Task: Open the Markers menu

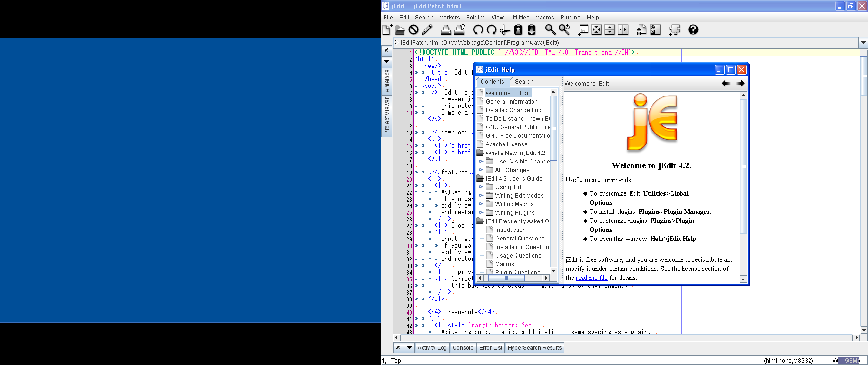Action: (449, 18)
